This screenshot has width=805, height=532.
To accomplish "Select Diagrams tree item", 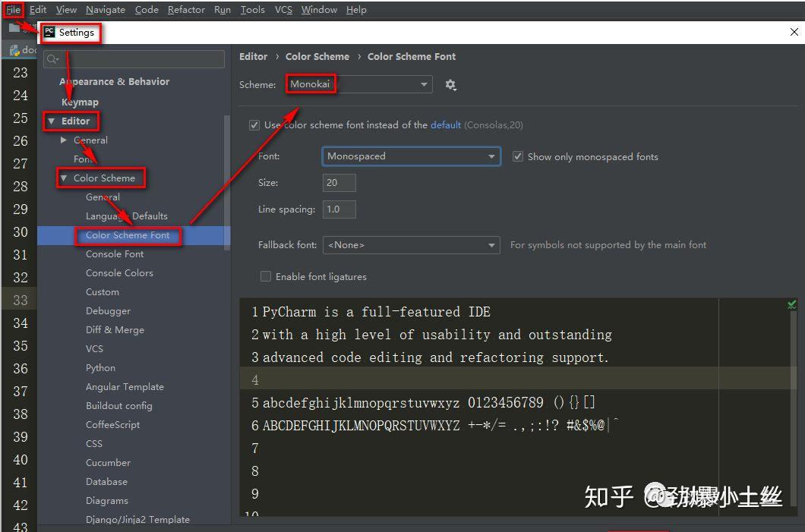I will point(107,501).
